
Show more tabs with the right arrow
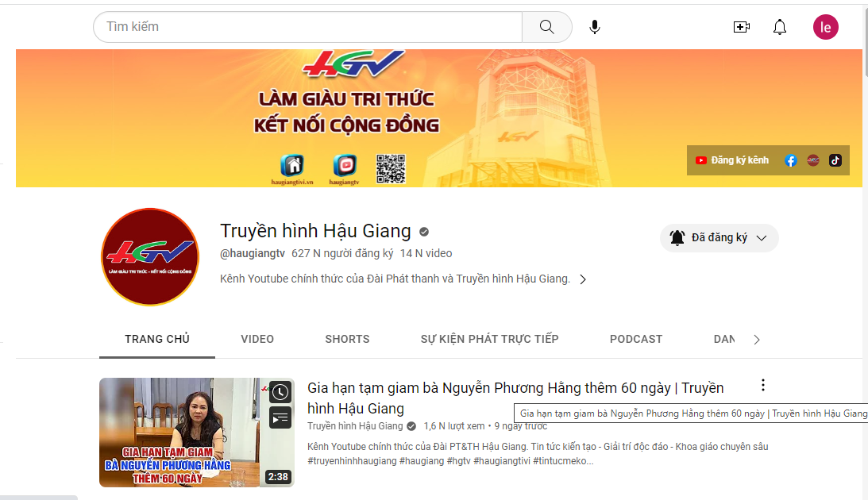coord(757,340)
